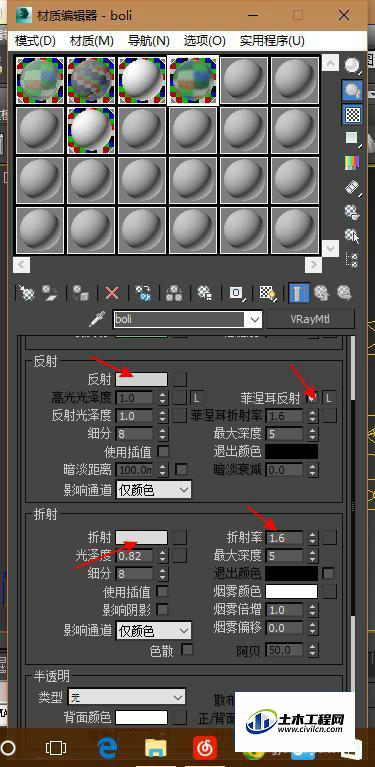
Task: Click the 反射 color swatch
Action: [x=141, y=379]
